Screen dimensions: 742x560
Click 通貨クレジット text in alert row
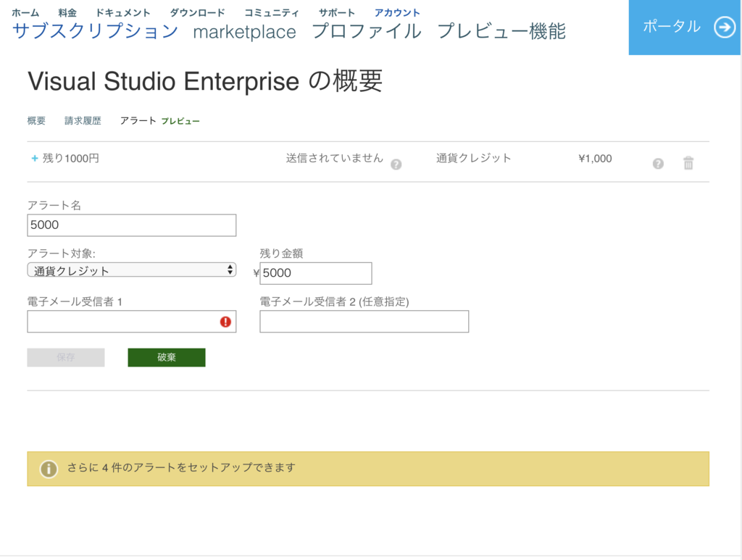coord(474,159)
